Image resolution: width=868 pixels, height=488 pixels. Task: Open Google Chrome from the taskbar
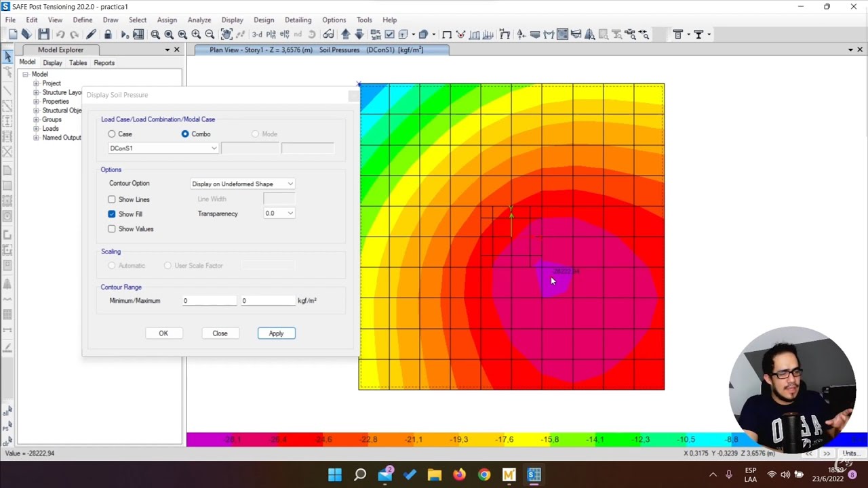(x=484, y=474)
